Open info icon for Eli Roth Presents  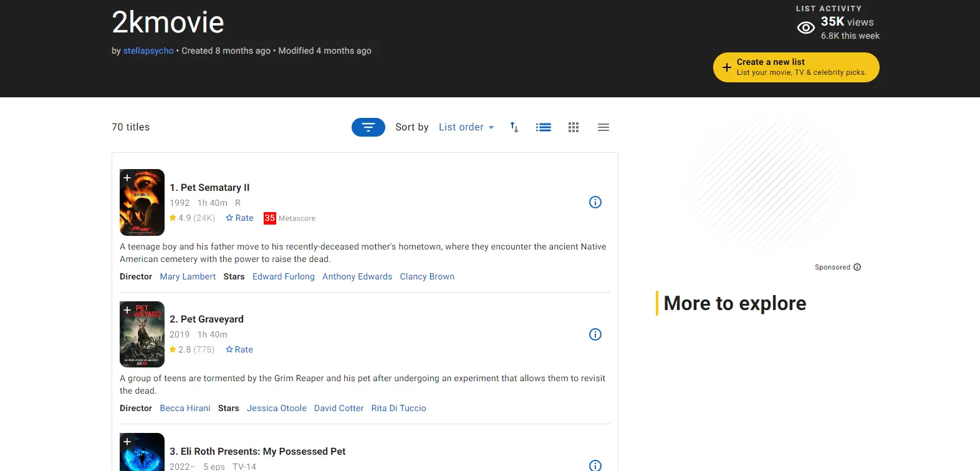click(595, 465)
